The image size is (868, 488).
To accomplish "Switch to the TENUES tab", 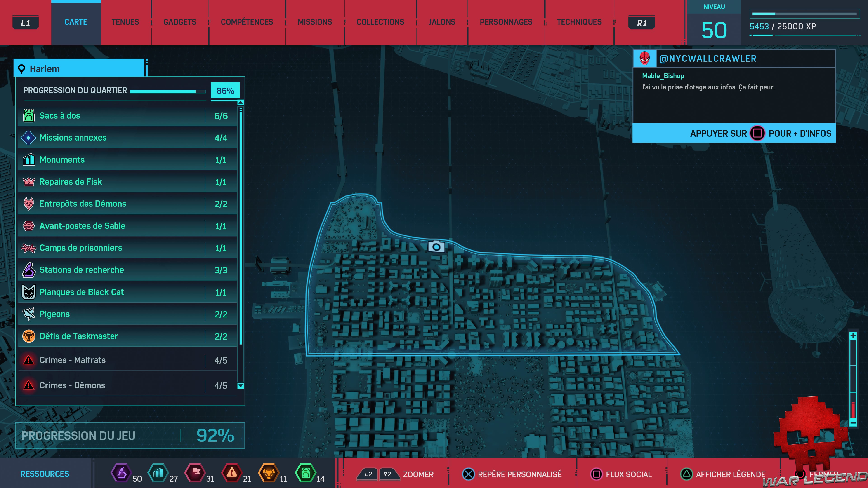I will 125,22.
